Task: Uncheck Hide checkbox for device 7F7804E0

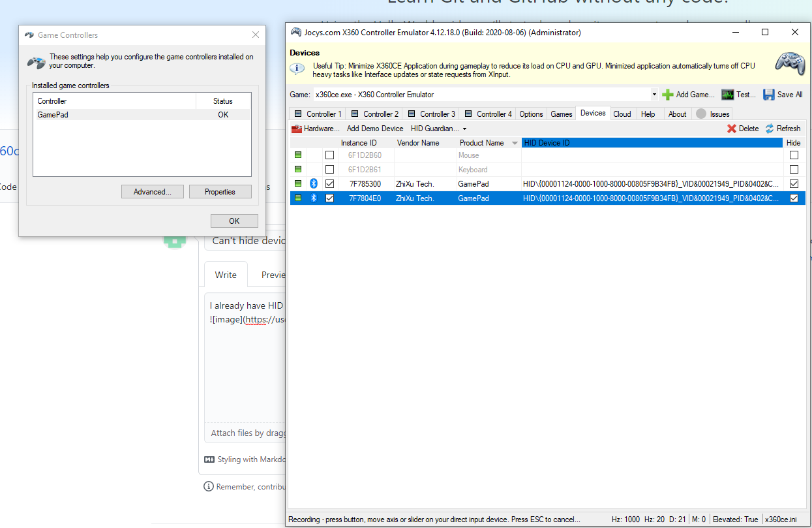Action: (794, 198)
